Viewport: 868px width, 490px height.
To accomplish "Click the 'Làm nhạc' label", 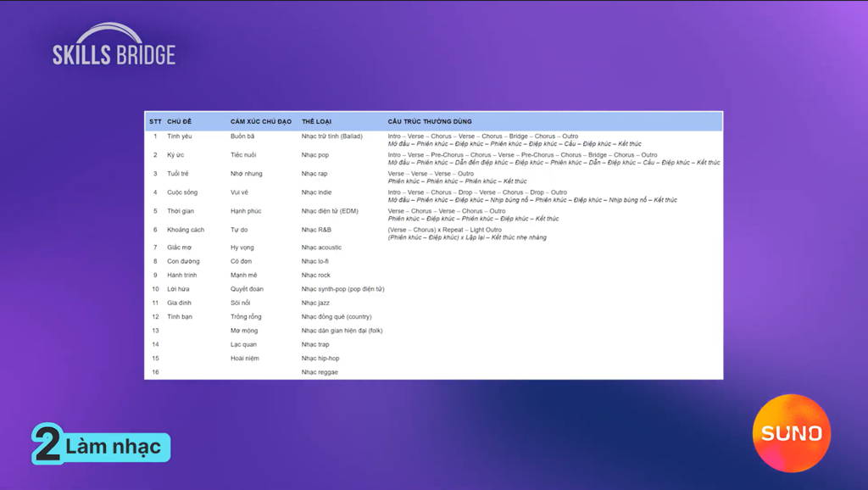I will (113, 447).
